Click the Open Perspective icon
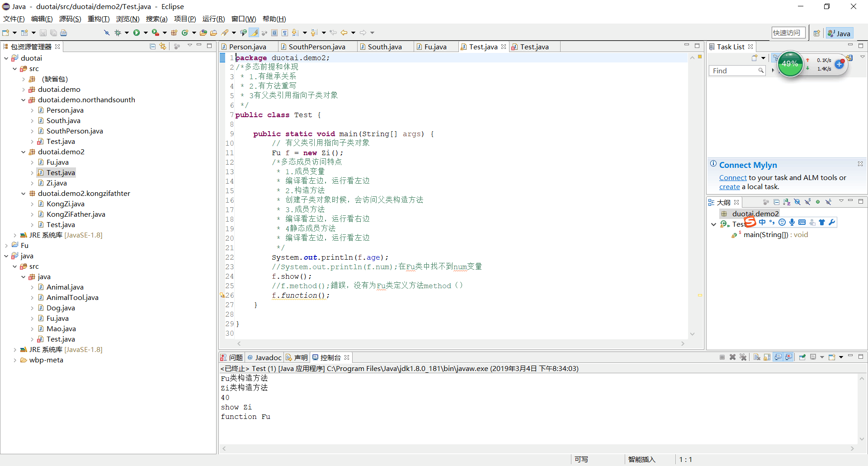868x466 pixels. (816, 33)
